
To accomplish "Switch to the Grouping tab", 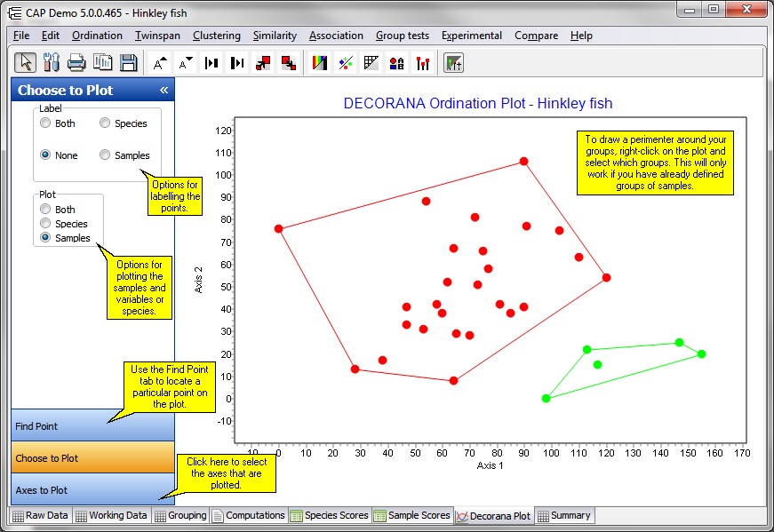I will [x=180, y=515].
